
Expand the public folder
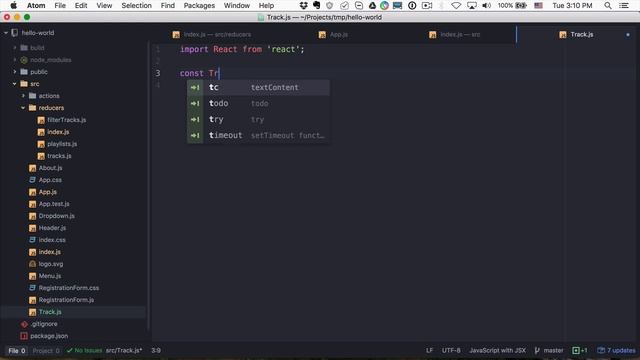(15, 72)
